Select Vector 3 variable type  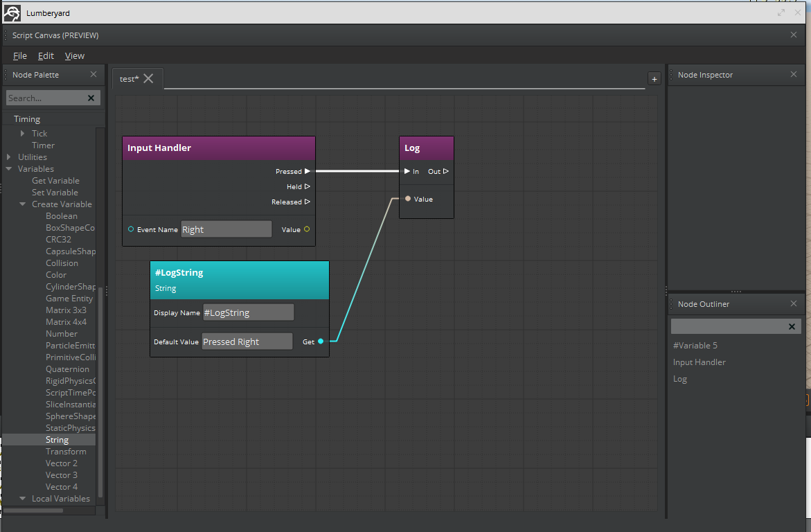tap(62, 475)
